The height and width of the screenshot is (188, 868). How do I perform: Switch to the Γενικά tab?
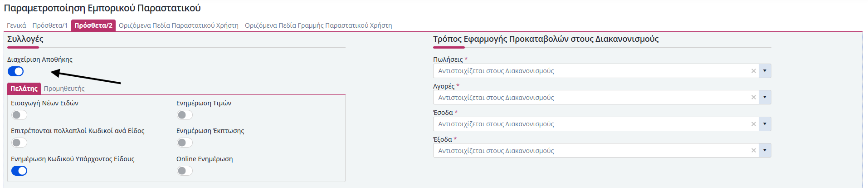pos(16,25)
